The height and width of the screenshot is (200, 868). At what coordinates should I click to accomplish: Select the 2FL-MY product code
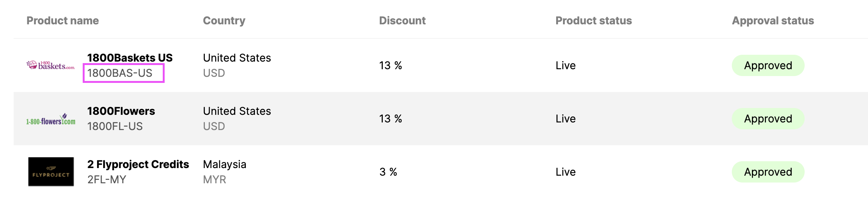pyautogui.click(x=107, y=179)
